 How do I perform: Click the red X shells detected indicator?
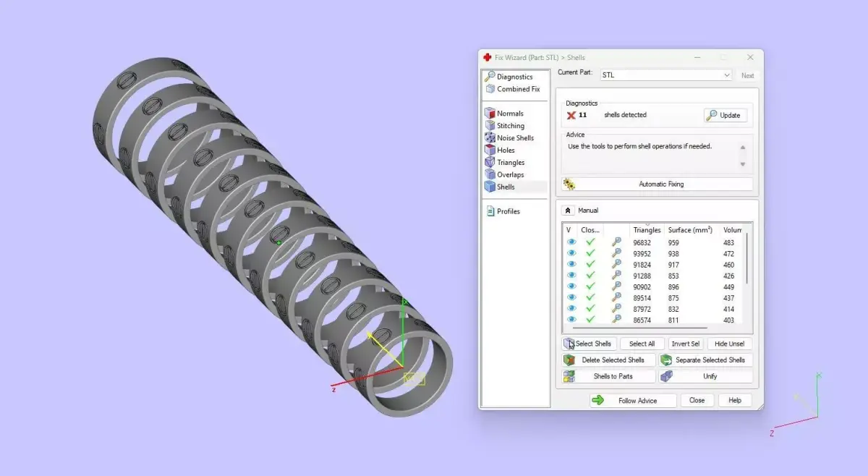(x=571, y=115)
